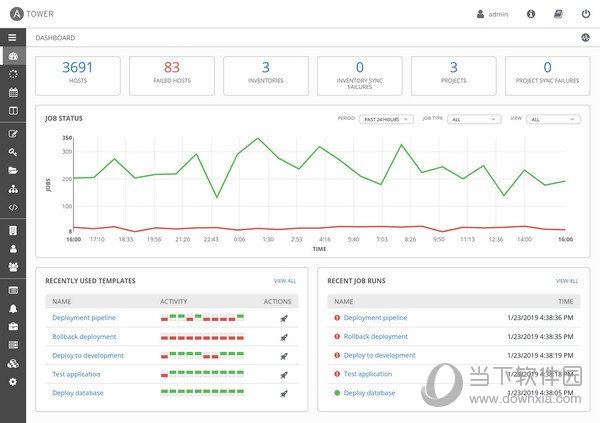Image resolution: width=600 pixels, height=423 pixels.
Task: Click the Inventory Sync Failures summary card
Action: click(x=360, y=76)
